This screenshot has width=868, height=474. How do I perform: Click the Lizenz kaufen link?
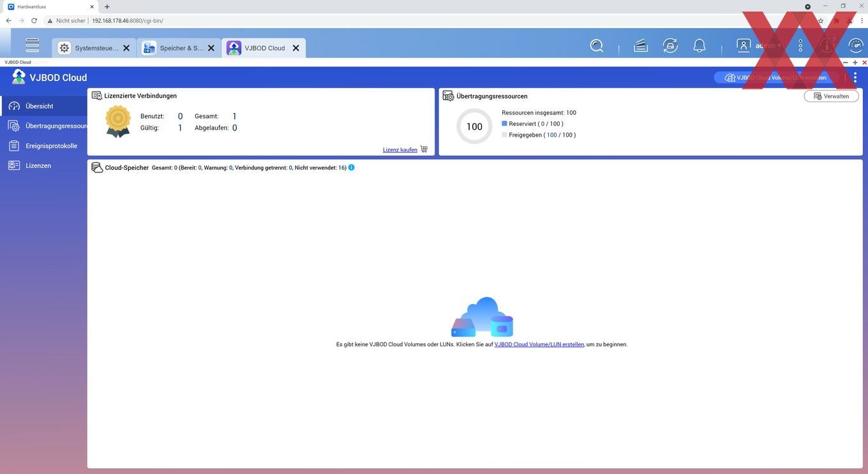(x=400, y=149)
